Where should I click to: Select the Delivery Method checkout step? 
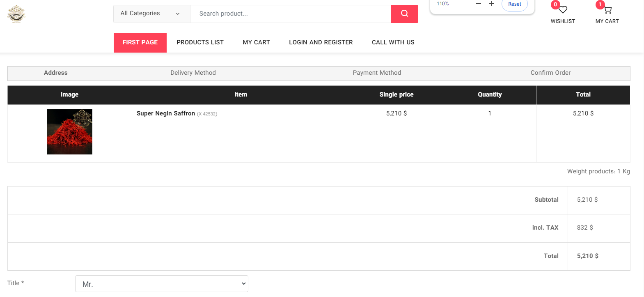(193, 73)
